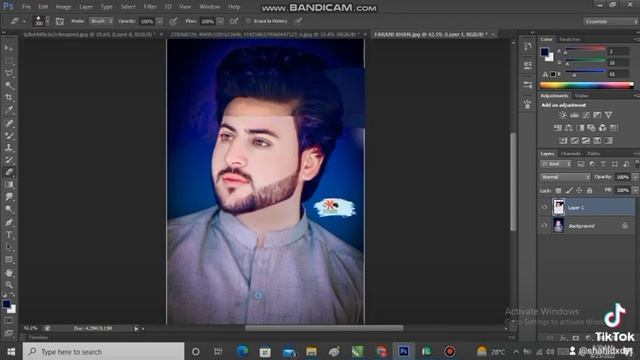Open the layer filter Kind dropdown

pyautogui.click(x=556, y=164)
